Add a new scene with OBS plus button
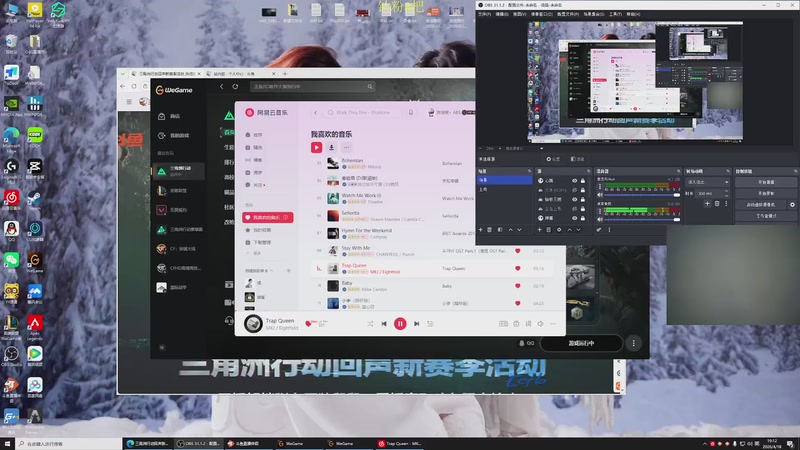Screen dimensions: 800x450 [x=480, y=230]
